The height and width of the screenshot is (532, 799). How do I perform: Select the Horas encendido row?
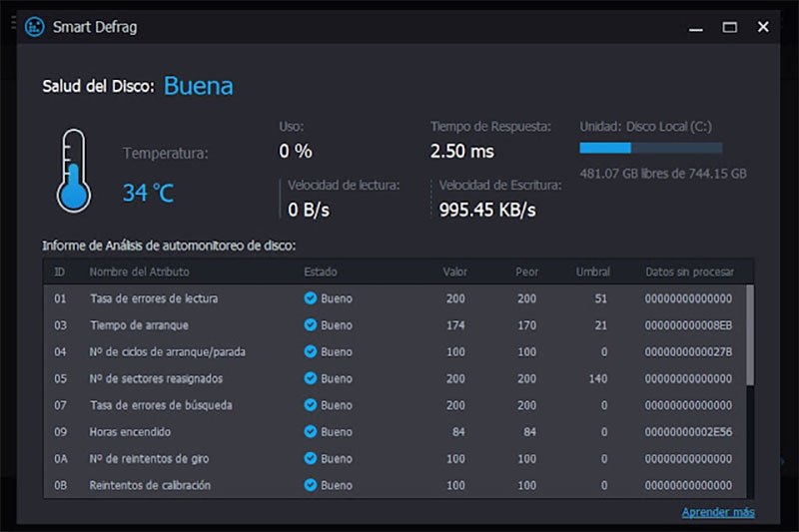coord(395,432)
